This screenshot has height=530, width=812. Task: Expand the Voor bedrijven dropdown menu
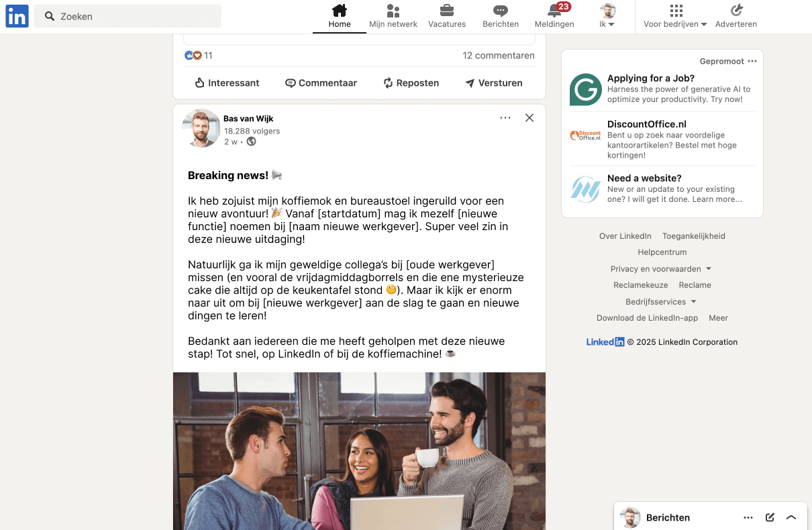(676, 17)
